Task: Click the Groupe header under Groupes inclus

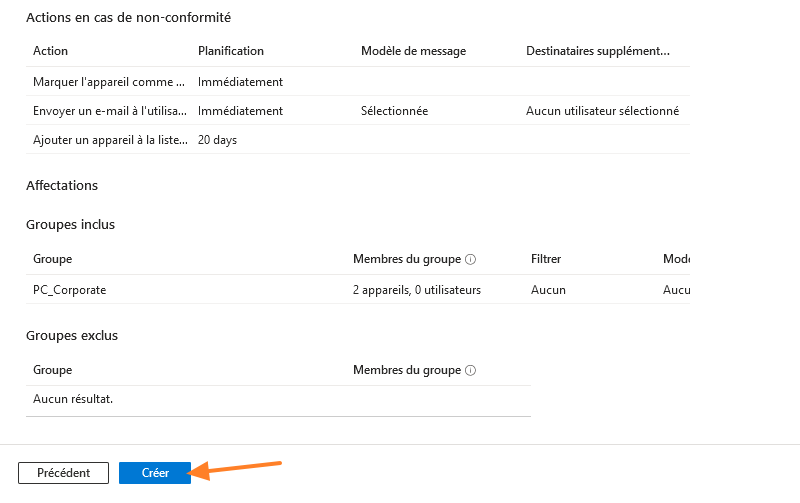Action: 52,259
